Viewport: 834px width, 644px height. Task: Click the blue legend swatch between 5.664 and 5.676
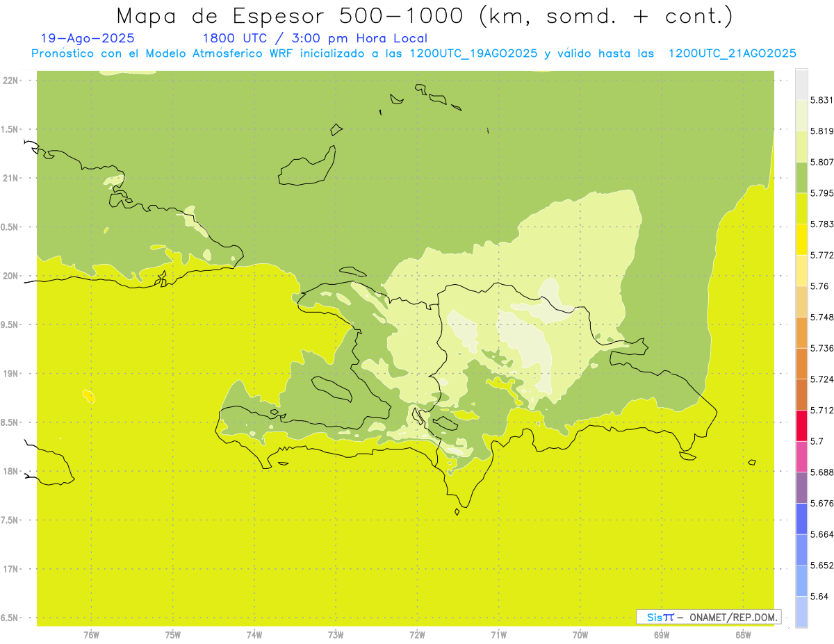click(x=801, y=518)
